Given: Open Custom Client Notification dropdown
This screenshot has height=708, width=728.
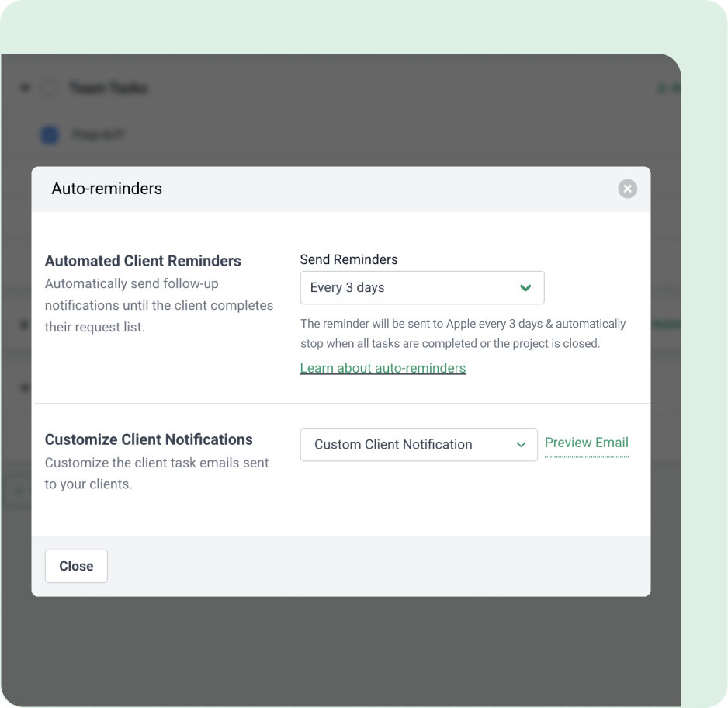Looking at the screenshot, I should click(419, 444).
